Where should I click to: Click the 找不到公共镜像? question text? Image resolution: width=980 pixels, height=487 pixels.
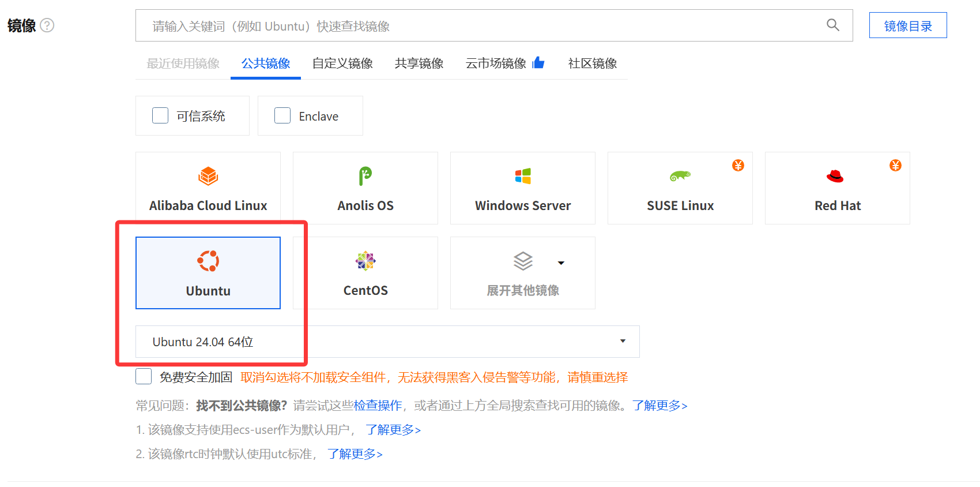242,406
